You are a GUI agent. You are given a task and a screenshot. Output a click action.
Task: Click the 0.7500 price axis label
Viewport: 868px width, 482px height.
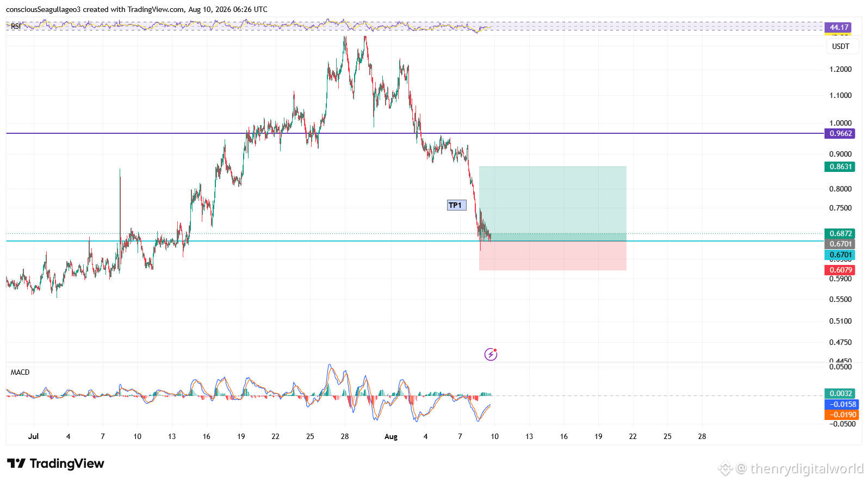(x=840, y=208)
